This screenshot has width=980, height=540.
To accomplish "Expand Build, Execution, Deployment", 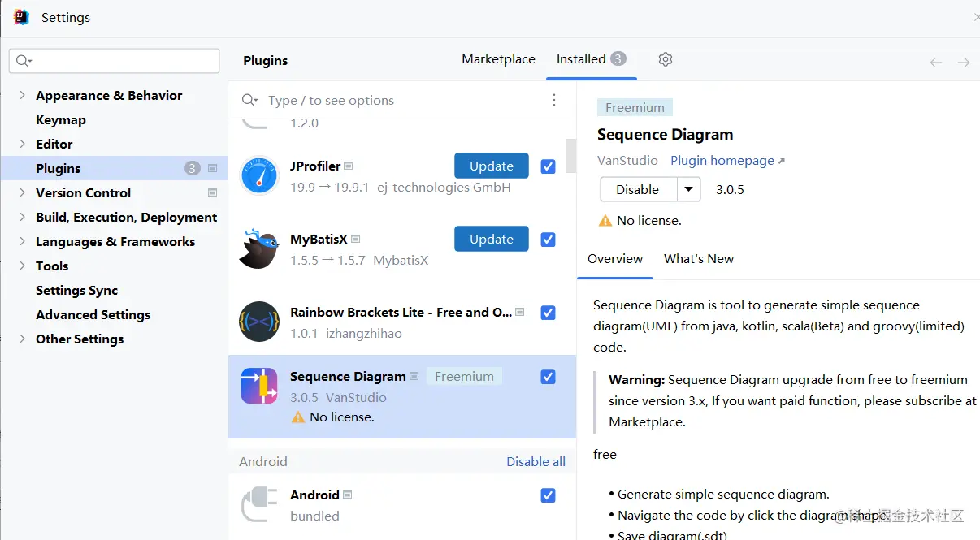I will pos(22,217).
